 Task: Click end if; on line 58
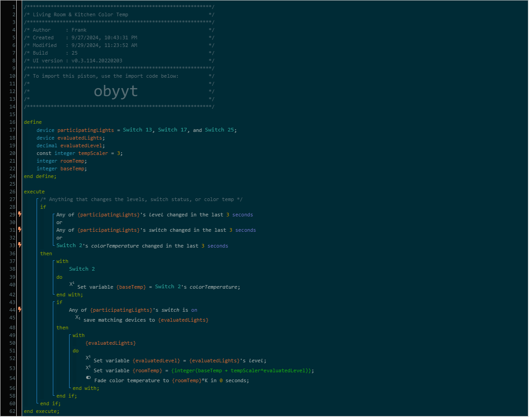pos(67,396)
